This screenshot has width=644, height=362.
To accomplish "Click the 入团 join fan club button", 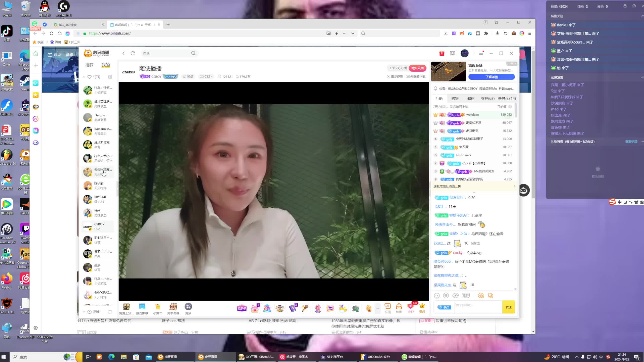I will point(418,68).
